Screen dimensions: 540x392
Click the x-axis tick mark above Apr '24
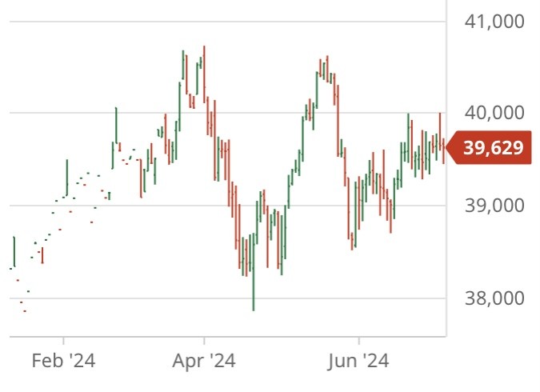(x=204, y=341)
